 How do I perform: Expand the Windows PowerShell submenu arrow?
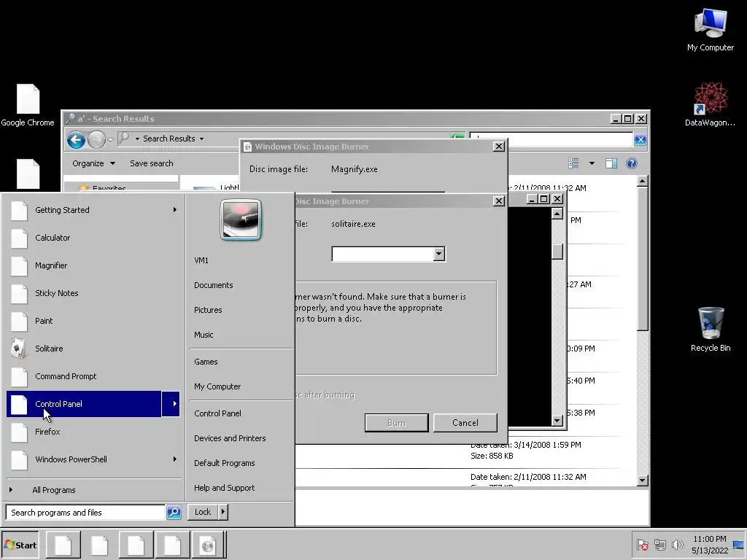(174, 459)
